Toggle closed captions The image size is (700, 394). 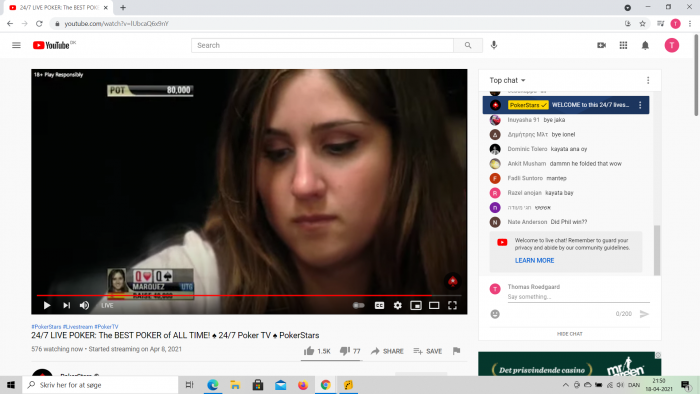pos(379,305)
